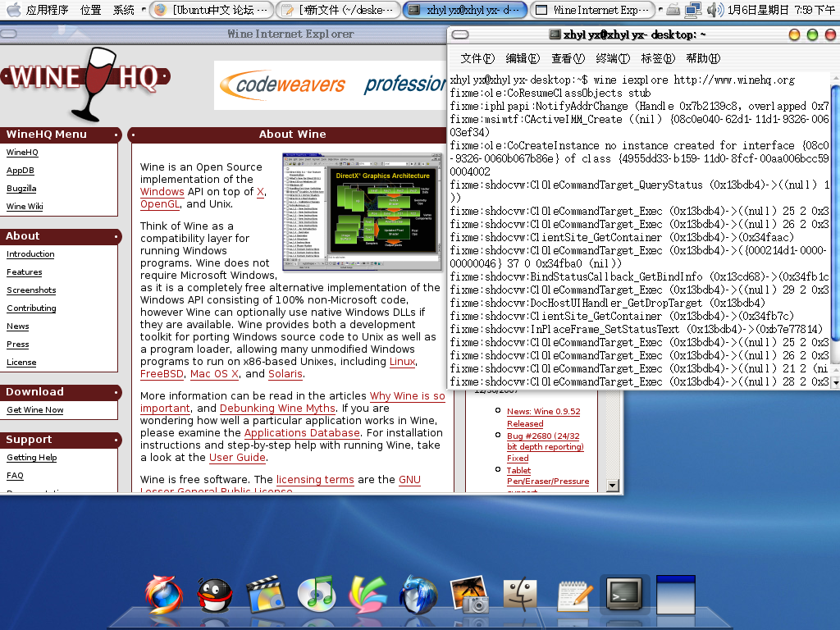Select the blue window thumbnail in dock
This screenshot has height=630, width=840.
(676, 595)
